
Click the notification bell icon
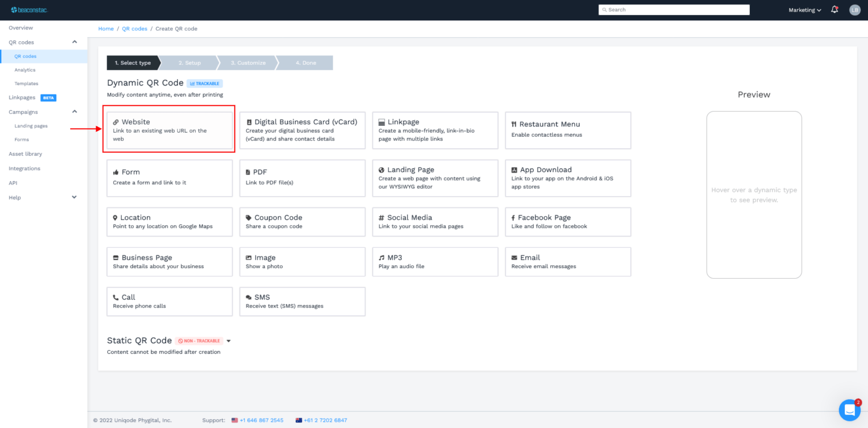point(834,10)
